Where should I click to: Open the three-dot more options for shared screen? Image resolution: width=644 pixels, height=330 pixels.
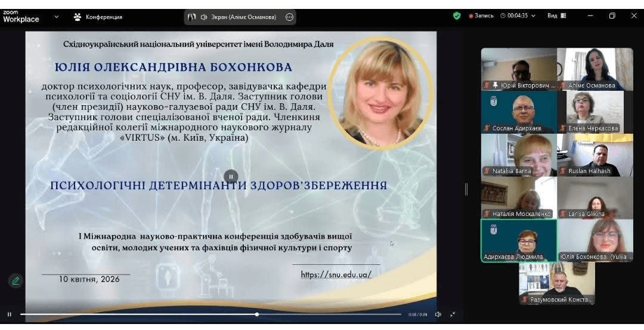coord(289,17)
